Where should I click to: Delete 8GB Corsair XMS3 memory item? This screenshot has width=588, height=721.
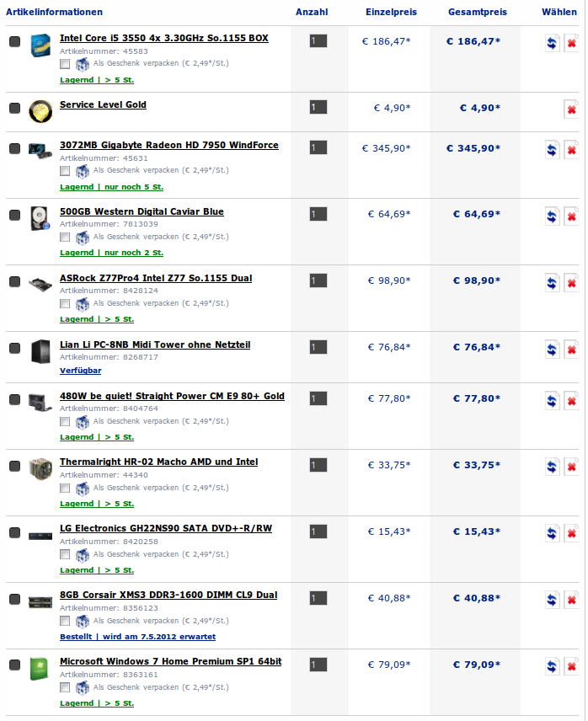[571, 600]
